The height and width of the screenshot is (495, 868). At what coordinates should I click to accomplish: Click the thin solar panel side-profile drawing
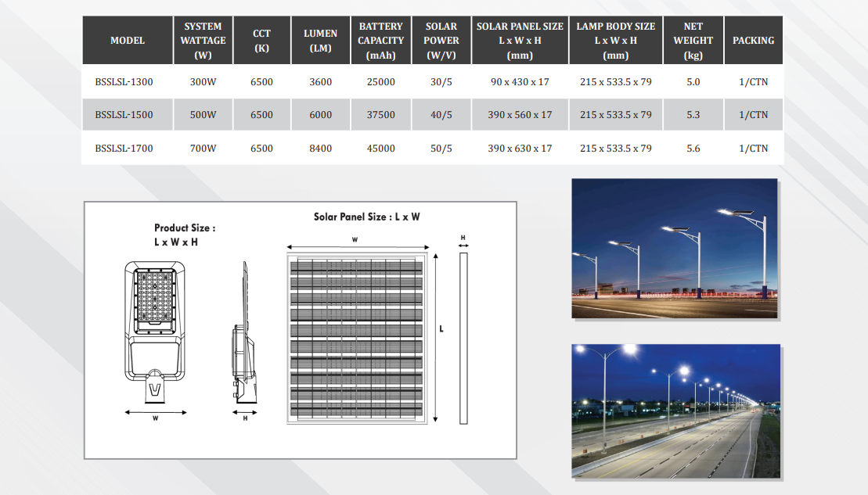coord(463,338)
